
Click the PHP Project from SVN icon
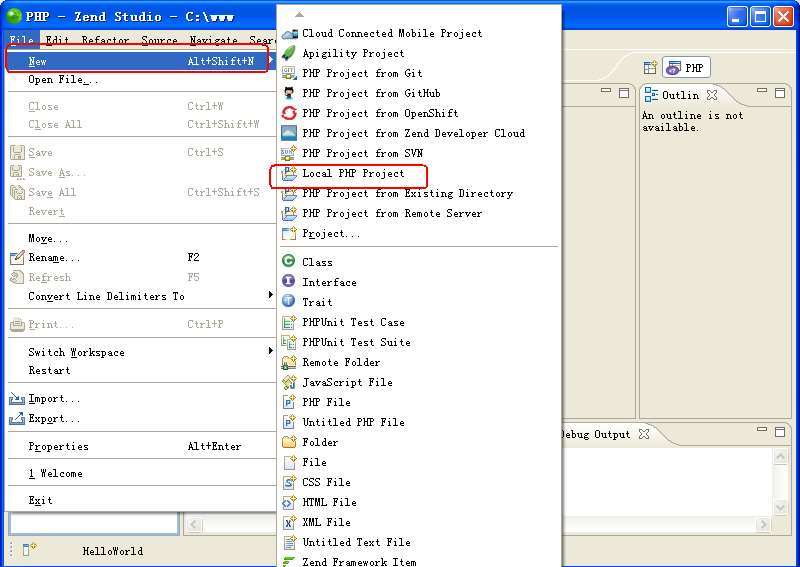tap(289, 153)
